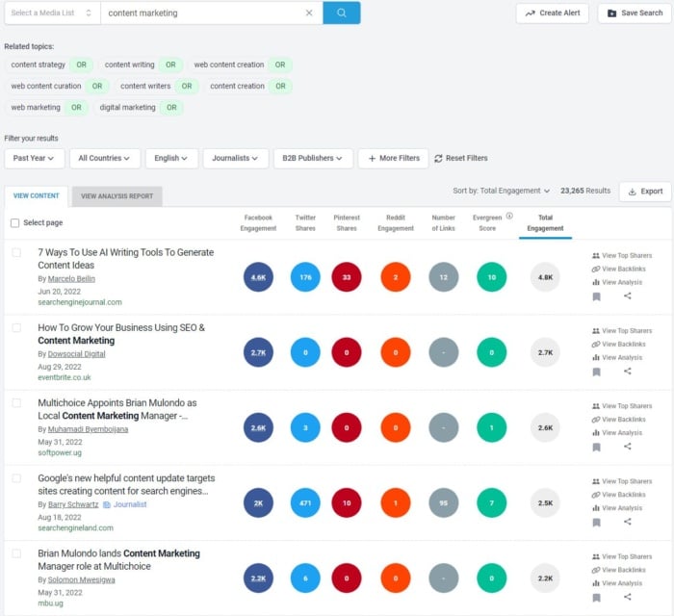The width and height of the screenshot is (674, 616).
Task: Tick checkbox for 7 Ways AI Writing article
Action: click(16, 253)
